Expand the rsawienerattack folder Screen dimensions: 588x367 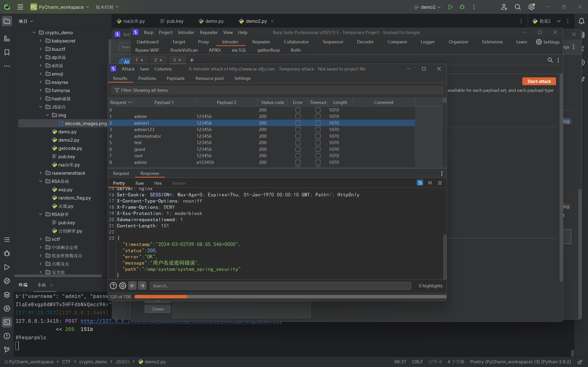pos(41,173)
